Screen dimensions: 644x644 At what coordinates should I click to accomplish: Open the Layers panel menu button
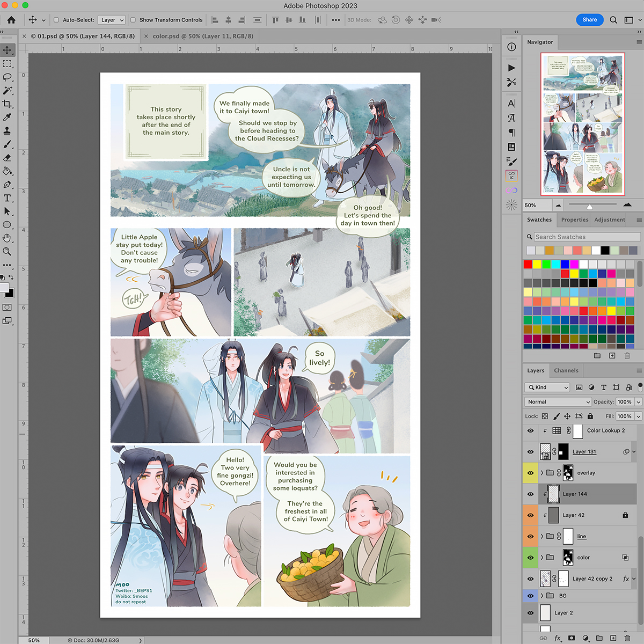pos(639,370)
